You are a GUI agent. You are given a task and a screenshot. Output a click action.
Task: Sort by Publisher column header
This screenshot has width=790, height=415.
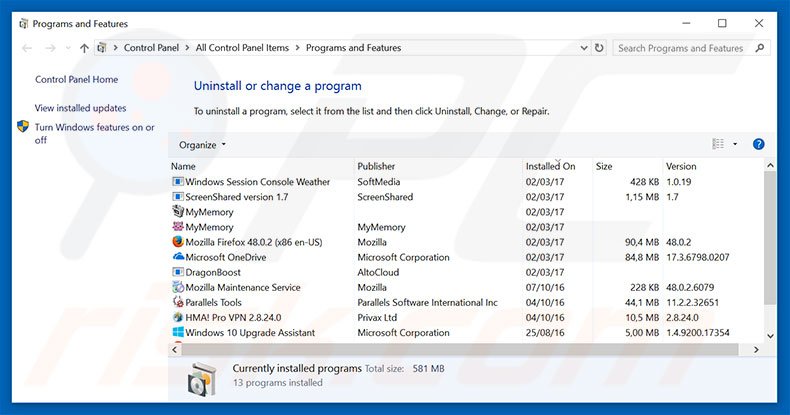click(x=376, y=166)
